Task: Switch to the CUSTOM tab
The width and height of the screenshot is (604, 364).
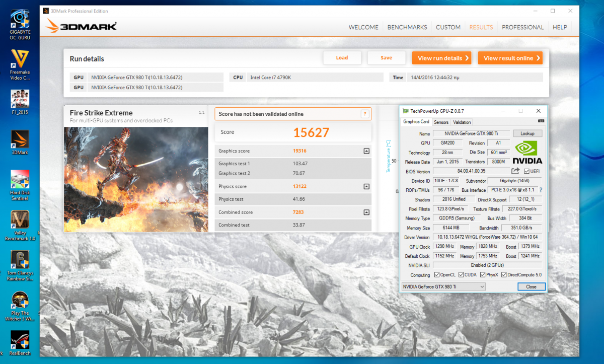Action: [x=448, y=27]
